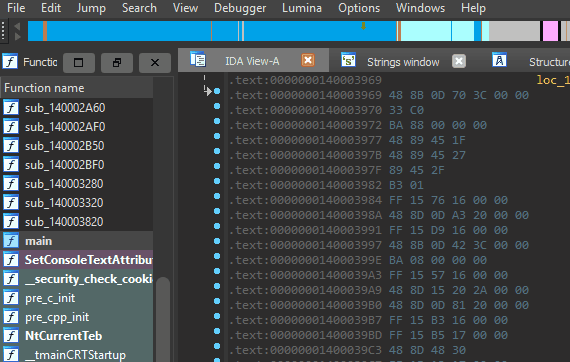Viewport: 570px width, 362px height.
Task: Click the function icon beside sub_140002A60
Action: 11,108
